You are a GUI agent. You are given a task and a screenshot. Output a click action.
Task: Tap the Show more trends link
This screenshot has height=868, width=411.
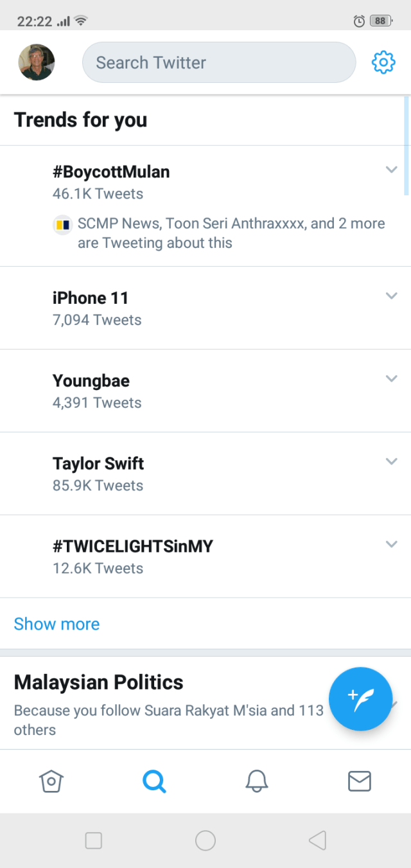point(57,624)
